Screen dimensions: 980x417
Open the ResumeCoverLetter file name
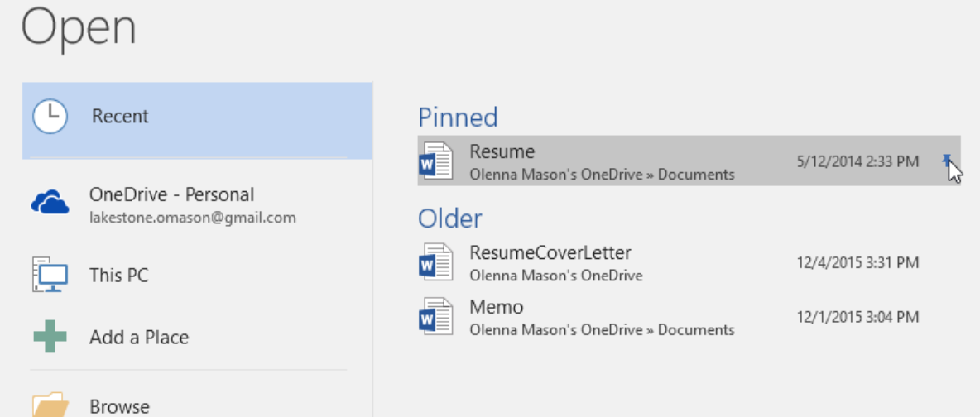pyautogui.click(x=550, y=253)
